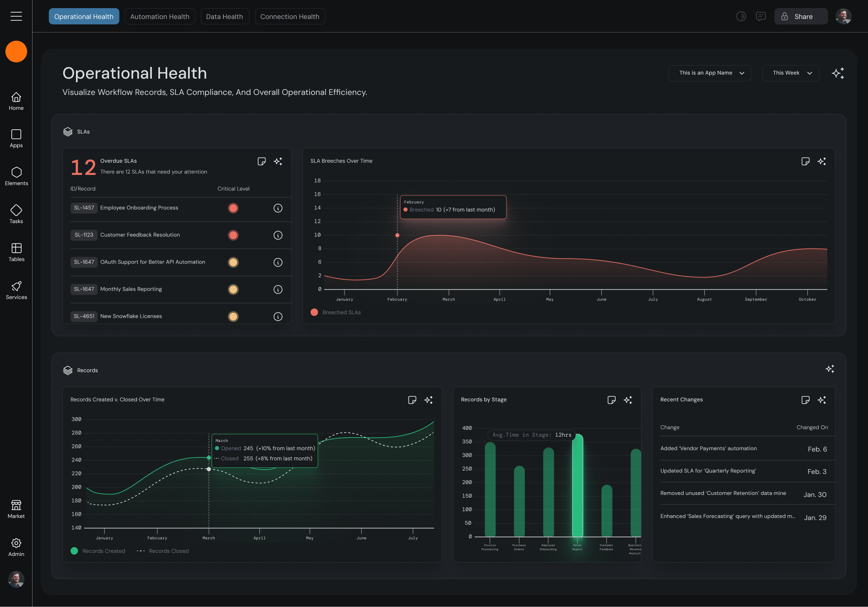Open Elements from the sidebar
The width and height of the screenshot is (868, 607).
click(x=16, y=176)
